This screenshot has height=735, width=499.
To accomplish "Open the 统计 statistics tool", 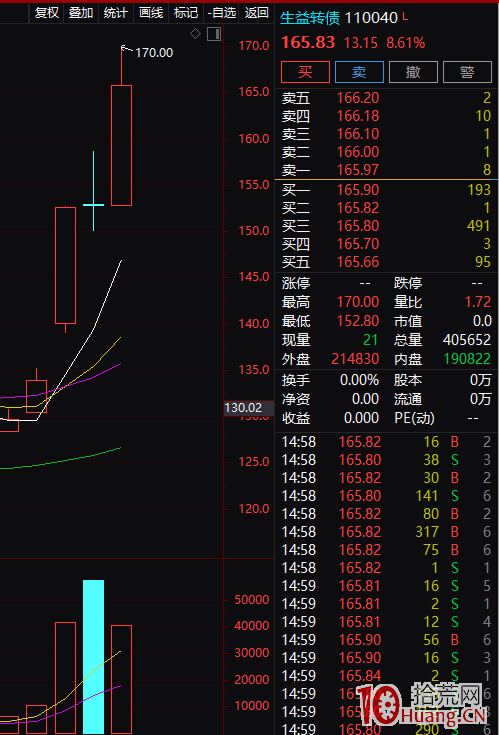I will coord(115,13).
